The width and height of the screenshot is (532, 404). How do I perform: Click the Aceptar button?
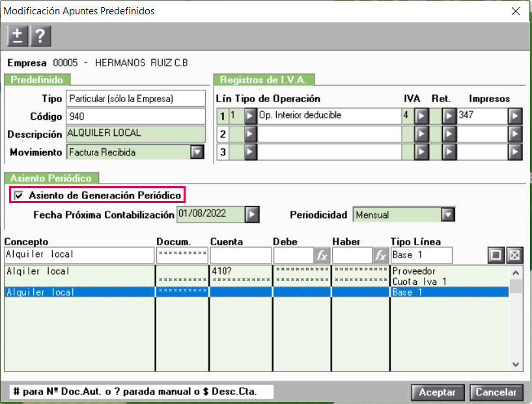click(438, 392)
